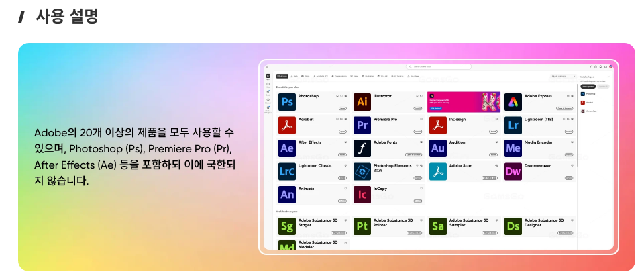Open the Discover item in left sidebar
Image resolution: width=644 pixels, height=280 pixels.
268,101
